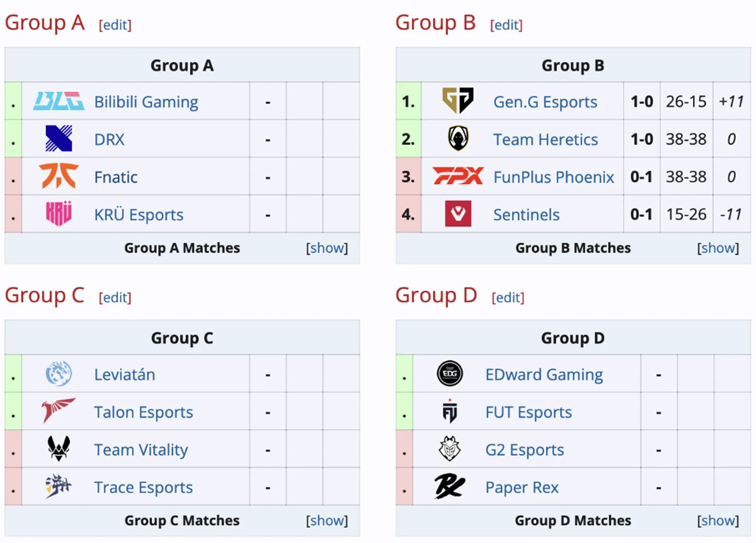Click the Paper Rex logo

450,487
